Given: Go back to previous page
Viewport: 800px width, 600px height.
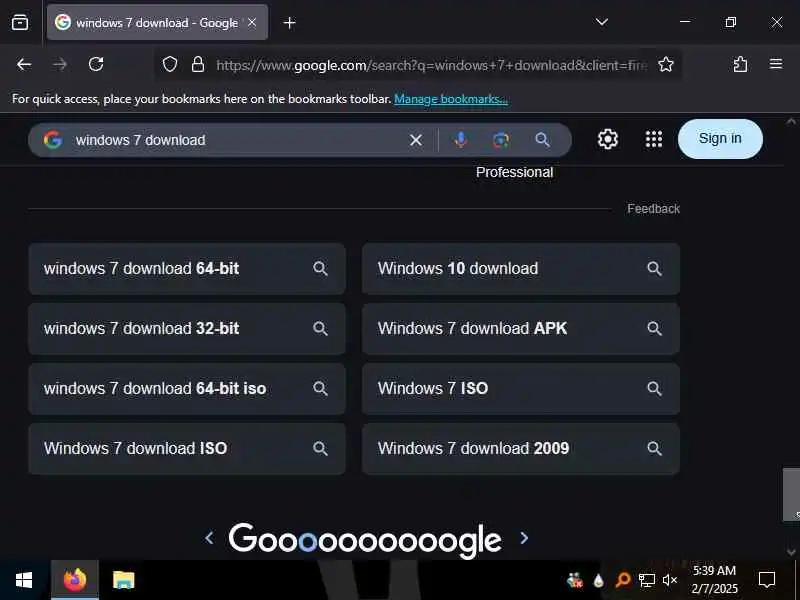Looking at the screenshot, I should (24, 64).
